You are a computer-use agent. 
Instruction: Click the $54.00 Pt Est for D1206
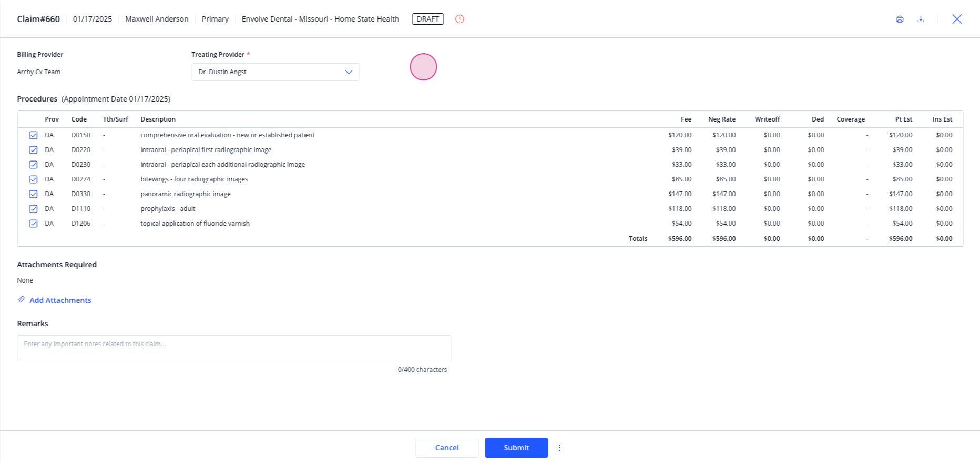point(902,224)
